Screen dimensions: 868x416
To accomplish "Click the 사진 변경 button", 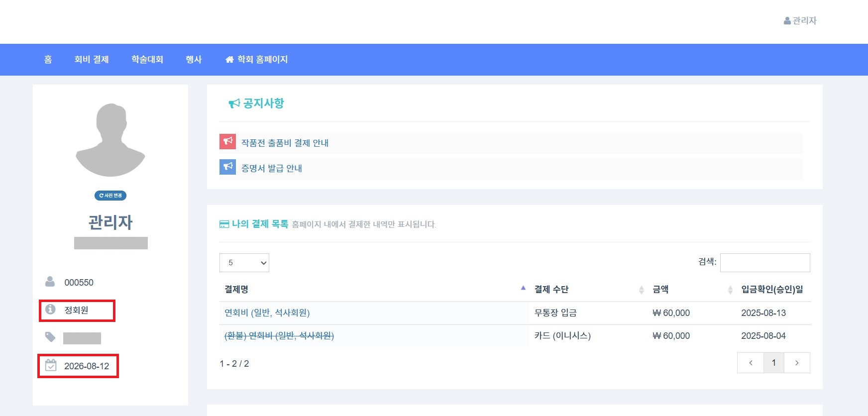I will coord(110,196).
